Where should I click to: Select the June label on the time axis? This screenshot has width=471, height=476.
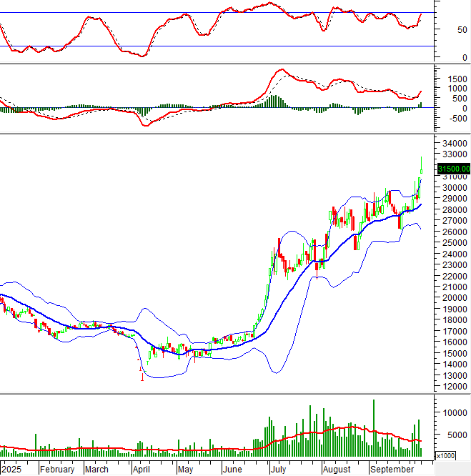click(232, 470)
